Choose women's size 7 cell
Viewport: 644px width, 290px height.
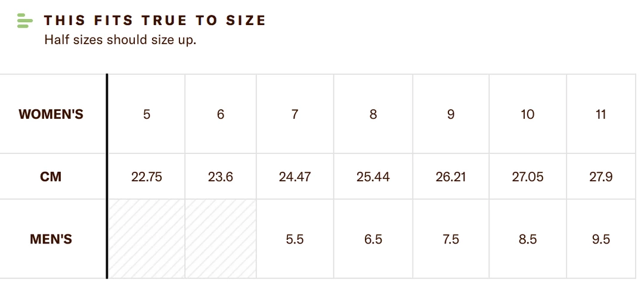click(295, 114)
